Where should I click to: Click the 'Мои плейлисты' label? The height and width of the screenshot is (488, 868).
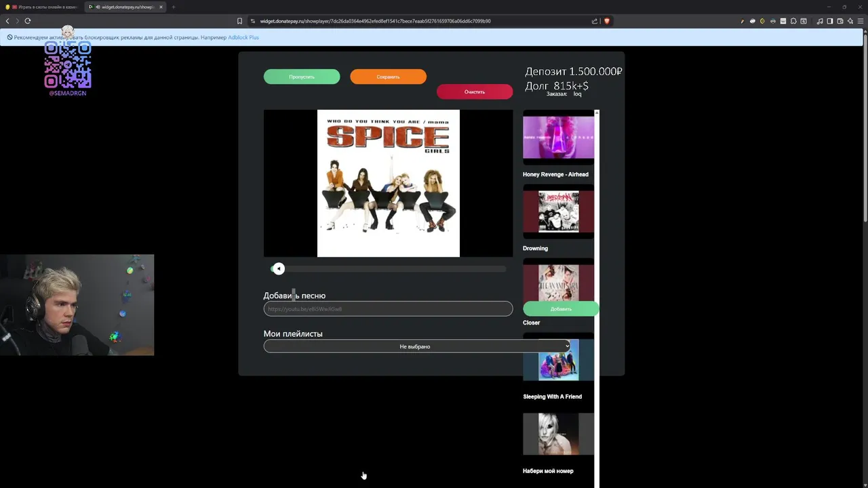[x=293, y=333]
